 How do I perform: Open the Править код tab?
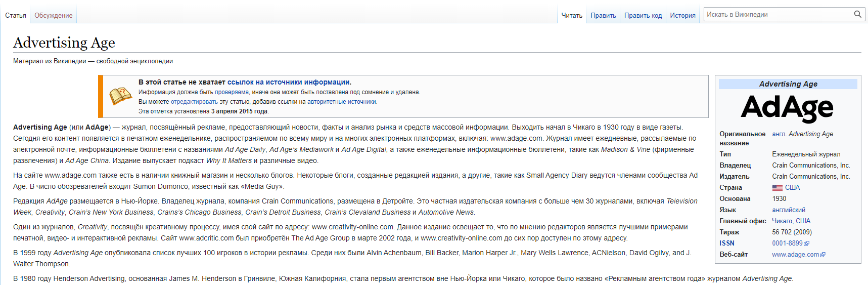[x=643, y=16]
